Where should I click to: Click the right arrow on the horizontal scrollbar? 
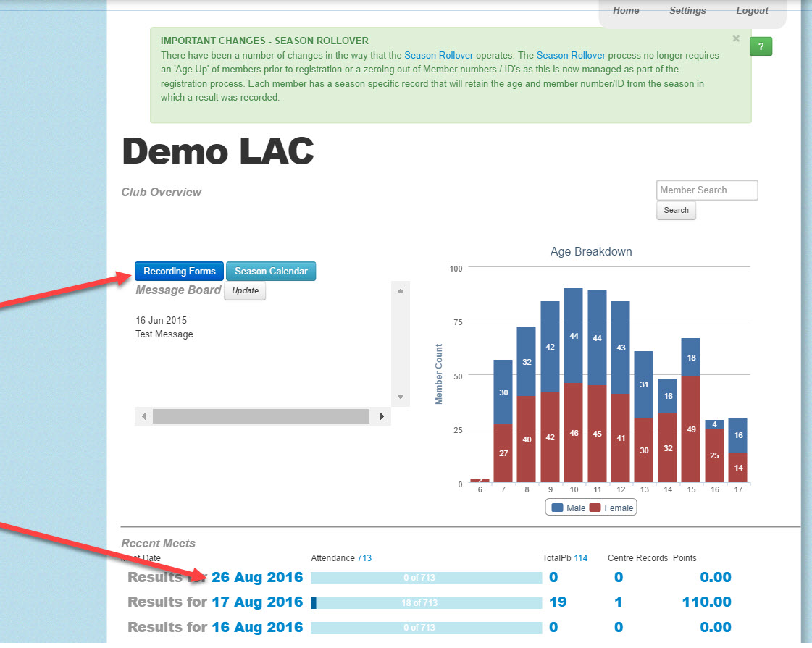[382, 416]
